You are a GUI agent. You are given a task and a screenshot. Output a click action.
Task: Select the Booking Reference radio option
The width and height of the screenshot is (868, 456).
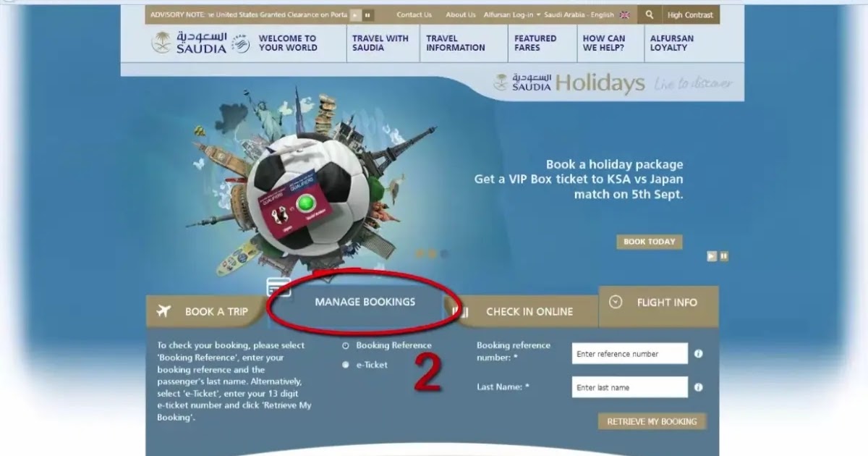[x=346, y=346]
